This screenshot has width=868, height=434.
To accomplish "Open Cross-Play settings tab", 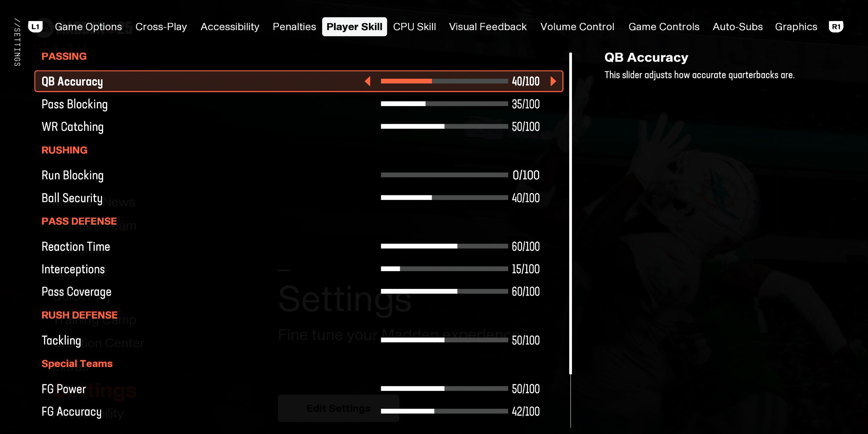I will click(161, 26).
